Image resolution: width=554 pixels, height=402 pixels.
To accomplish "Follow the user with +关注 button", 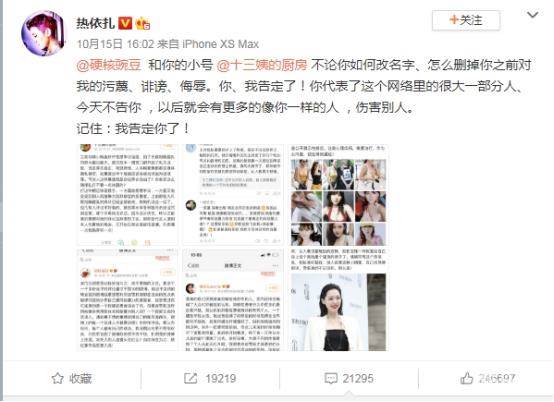I will point(466,20).
